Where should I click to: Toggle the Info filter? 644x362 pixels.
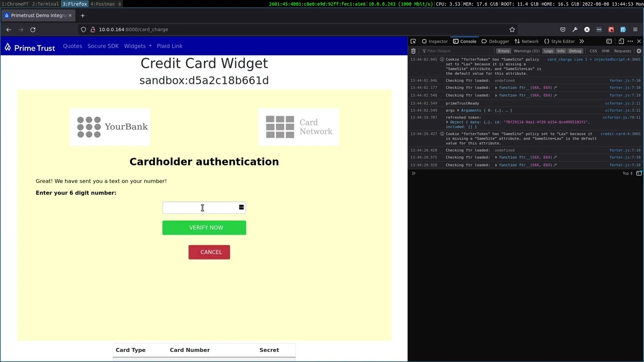(561, 51)
